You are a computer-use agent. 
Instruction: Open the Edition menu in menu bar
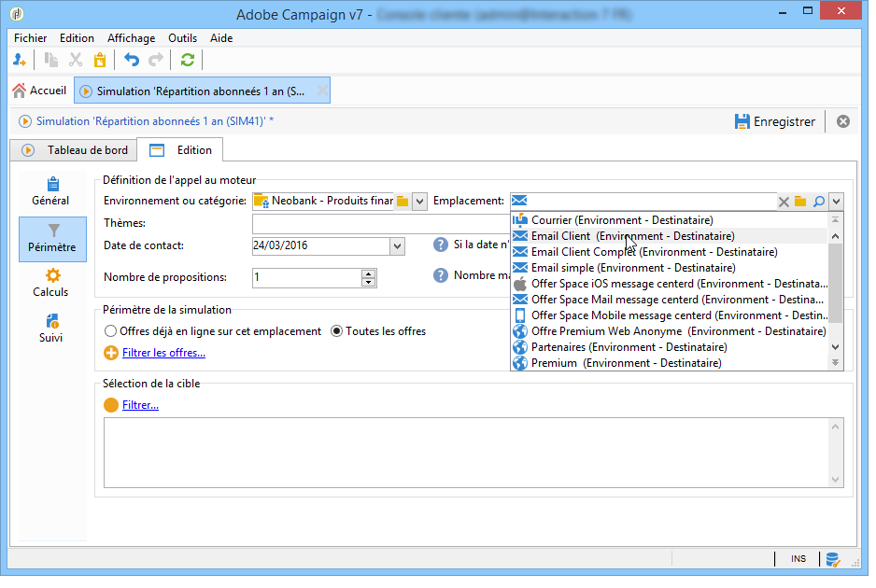pyautogui.click(x=77, y=38)
